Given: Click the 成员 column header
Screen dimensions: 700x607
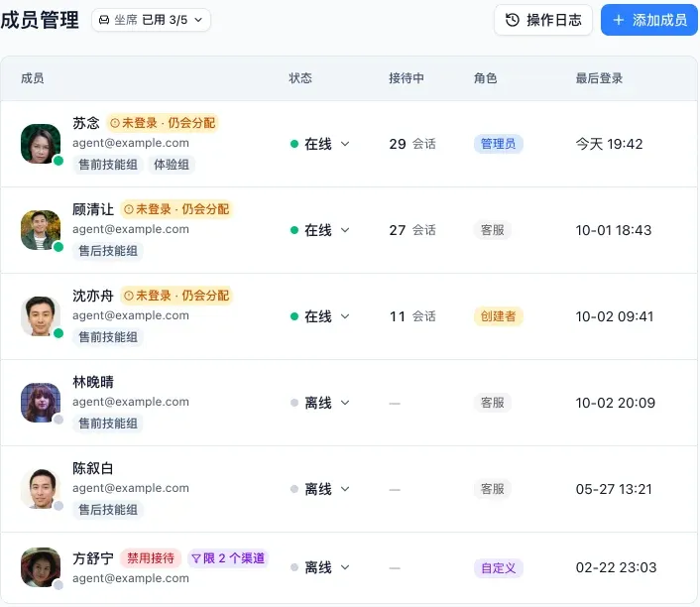Looking at the screenshot, I should click(x=32, y=78).
